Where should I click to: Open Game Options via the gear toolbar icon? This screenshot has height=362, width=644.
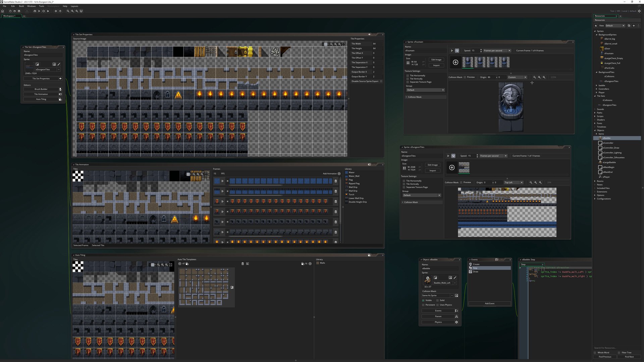pos(56,11)
